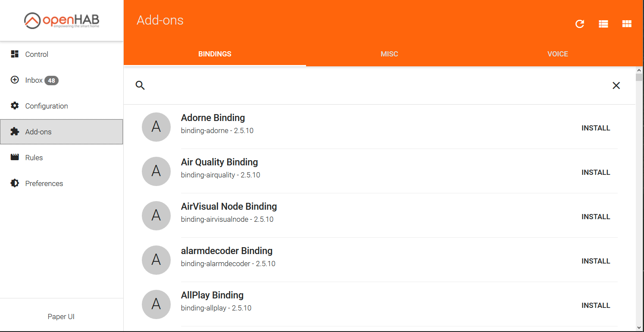Viewport: 644px width, 332px height.
Task: Click the Preferences brightness icon
Action: click(x=15, y=183)
